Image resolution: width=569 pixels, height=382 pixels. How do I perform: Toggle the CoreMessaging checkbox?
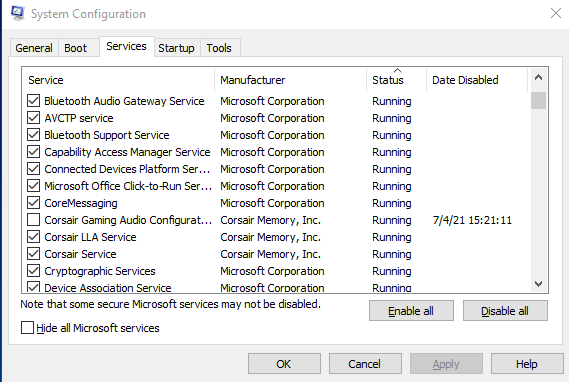click(x=33, y=203)
